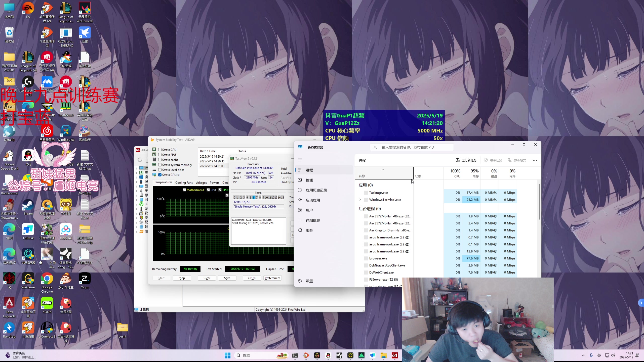This screenshot has height=362, width=644.
Task: Toggle Stress system memory checkbox
Action: click(x=160, y=165)
